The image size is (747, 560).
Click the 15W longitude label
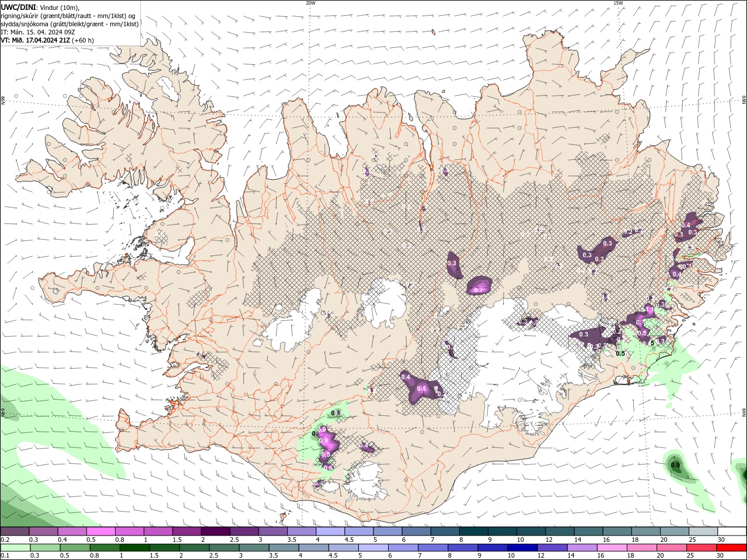[x=617, y=3]
